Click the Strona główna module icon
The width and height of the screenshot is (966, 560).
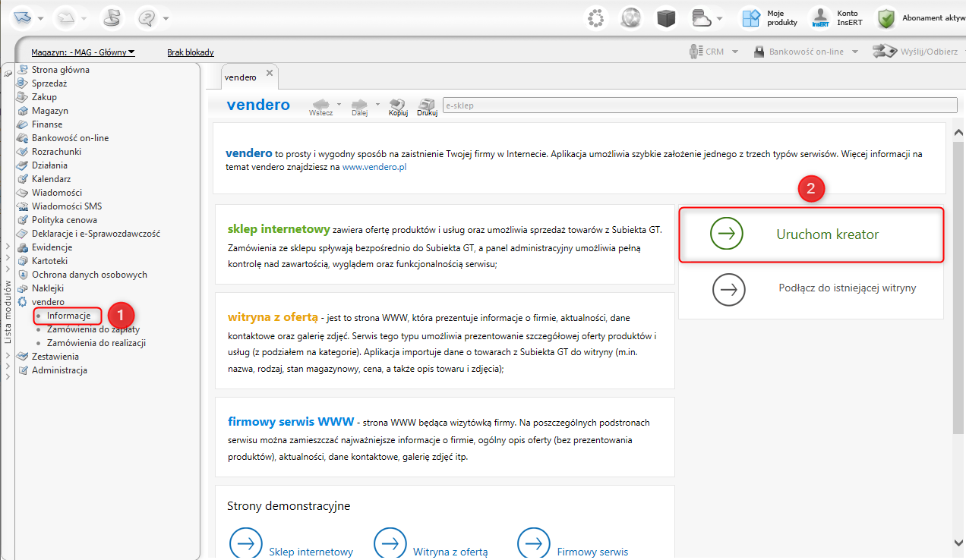[x=23, y=70]
